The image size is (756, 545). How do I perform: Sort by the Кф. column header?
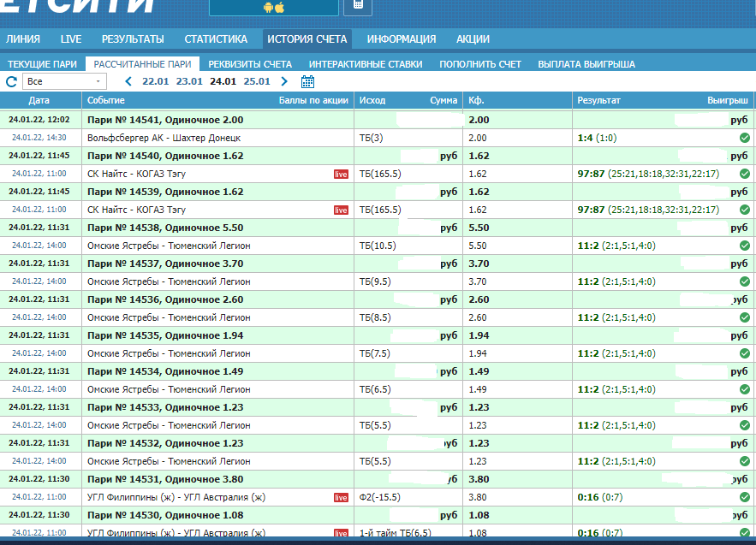click(477, 101)
